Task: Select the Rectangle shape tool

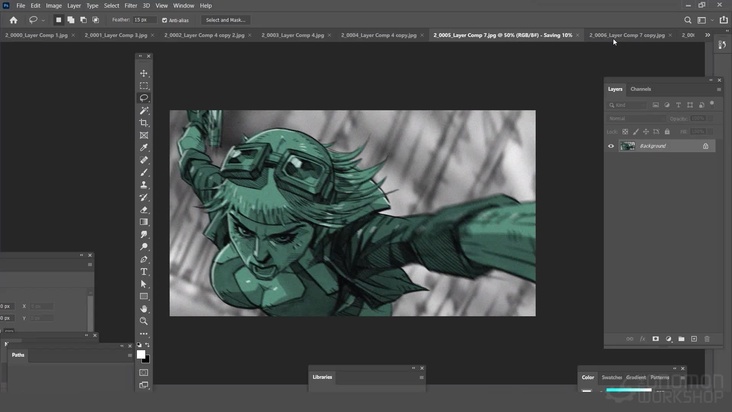Action: click(144, 296)
